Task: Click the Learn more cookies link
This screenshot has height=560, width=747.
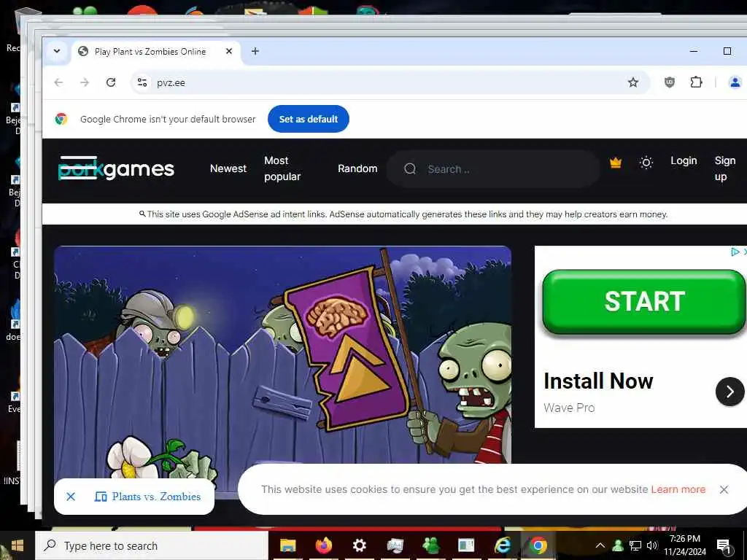Action: (x=678, y=489)
